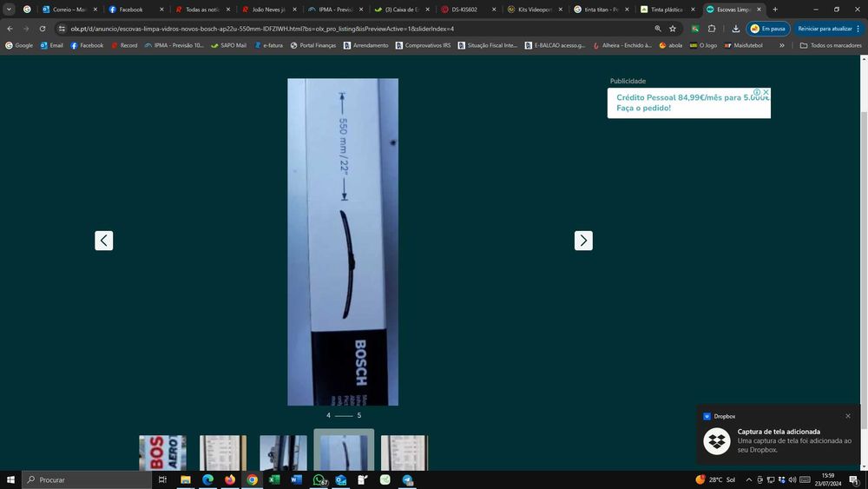Select the second thumbnail showing a table
Viewport: 868px width, 489px height.
pos(222,453)
